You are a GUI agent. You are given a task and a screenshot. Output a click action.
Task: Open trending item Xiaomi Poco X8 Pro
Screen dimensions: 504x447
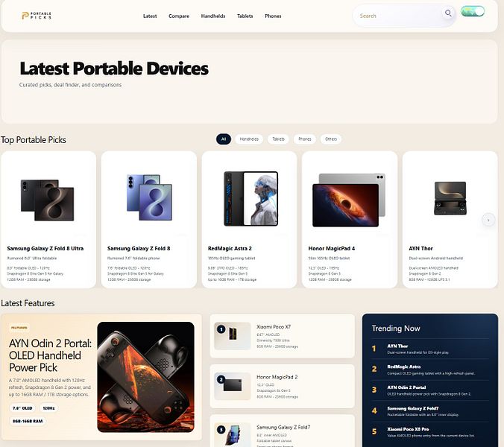tap(430, 432)
